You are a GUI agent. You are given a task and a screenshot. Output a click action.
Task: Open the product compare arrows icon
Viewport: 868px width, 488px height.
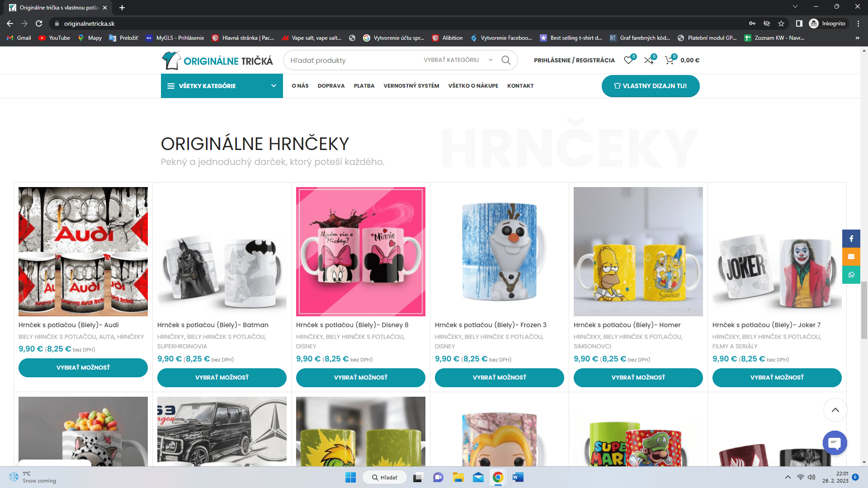pyautogui.click(x=649, y=60)
